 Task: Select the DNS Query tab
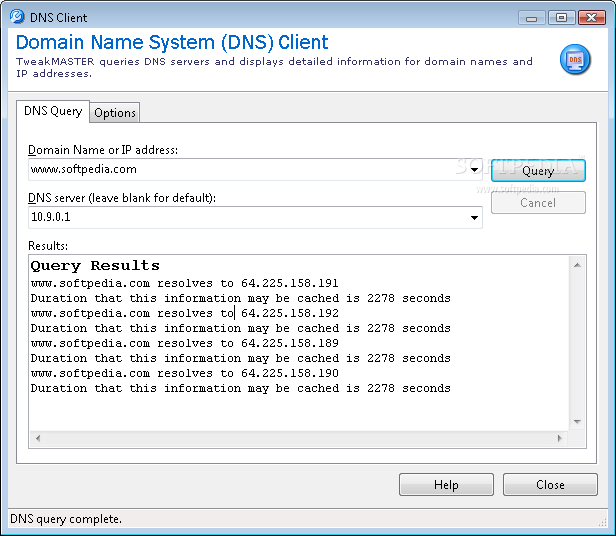coord(53,111)
